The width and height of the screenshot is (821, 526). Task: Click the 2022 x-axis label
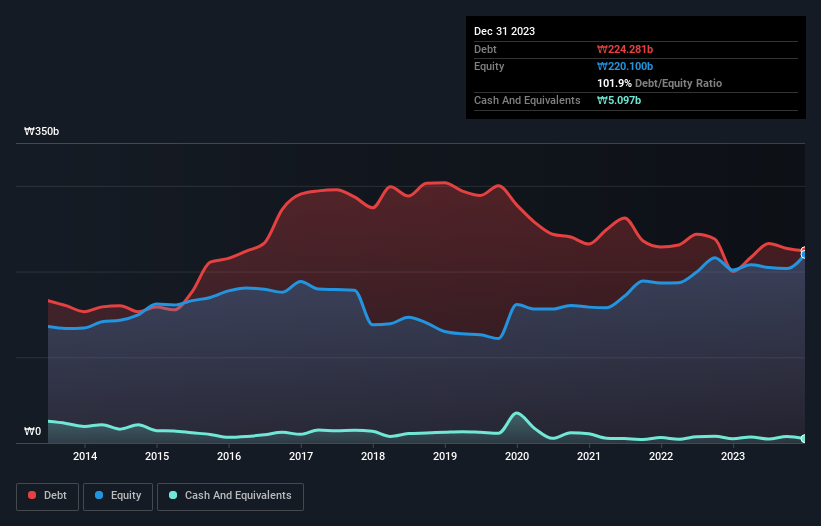pyautogui.click(x=661, y=456)
